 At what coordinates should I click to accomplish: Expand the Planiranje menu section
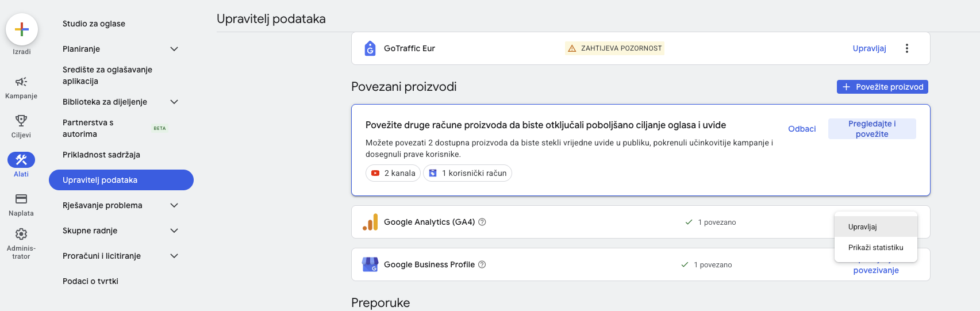pos(174,49)
